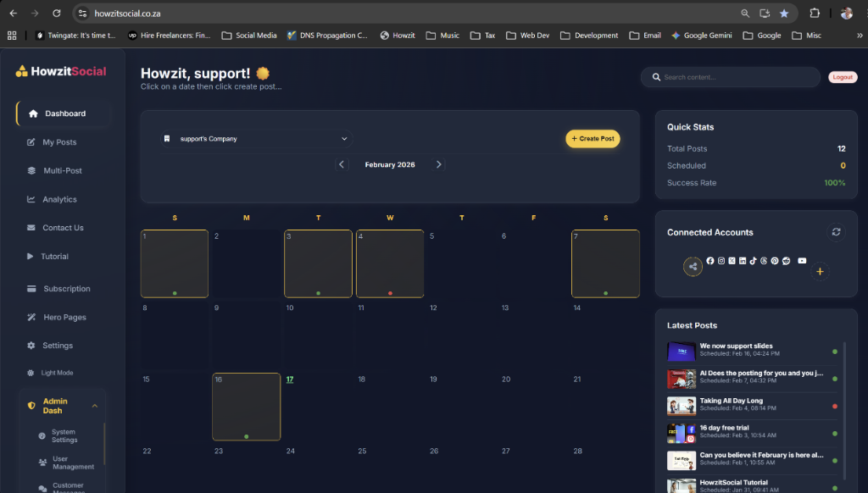
Task: Log out using the Logout button
Action: click(x=843, y=76)
